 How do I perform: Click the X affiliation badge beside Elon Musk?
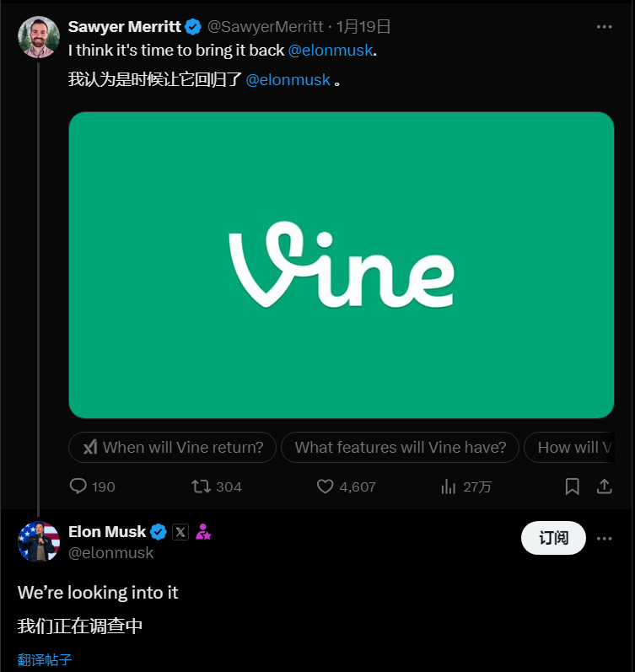180,532
